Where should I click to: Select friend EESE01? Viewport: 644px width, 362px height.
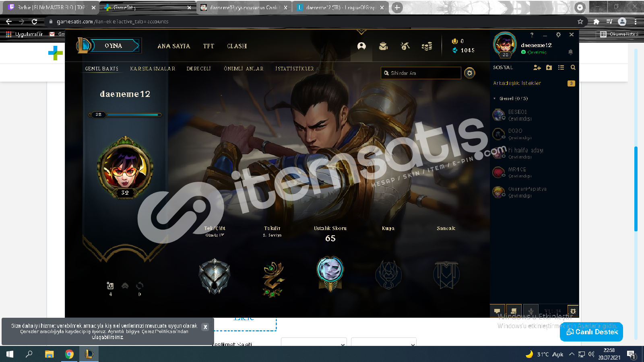pyautogui.click(x=534, y=115)
